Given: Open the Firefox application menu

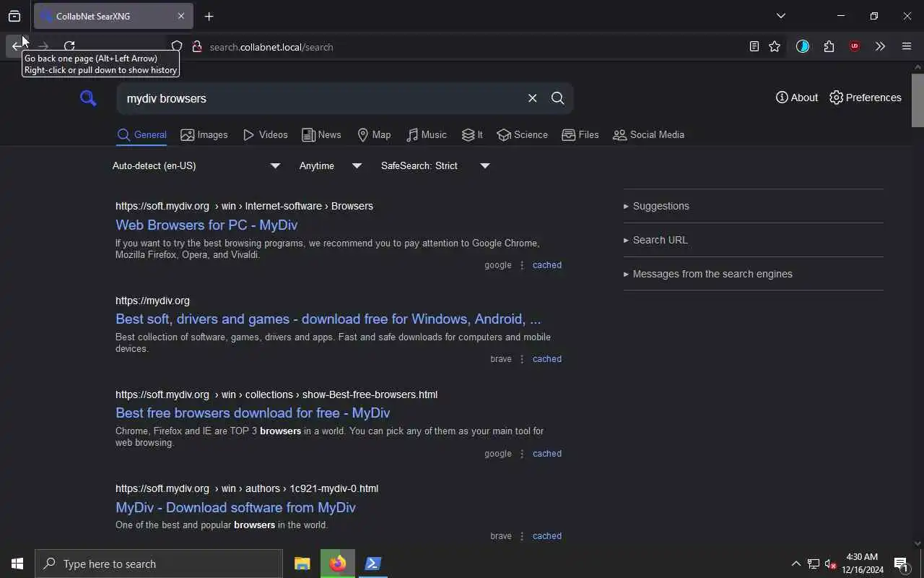Looking at the screenshot, I should [x=907, y=46].
